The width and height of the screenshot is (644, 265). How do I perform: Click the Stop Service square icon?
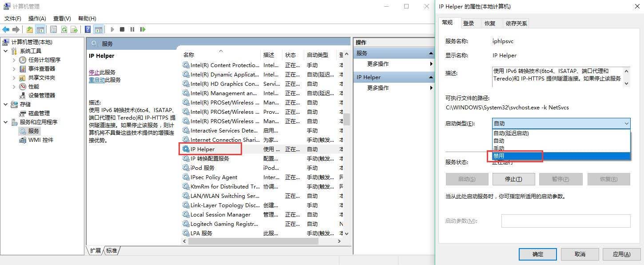(122, 29)
